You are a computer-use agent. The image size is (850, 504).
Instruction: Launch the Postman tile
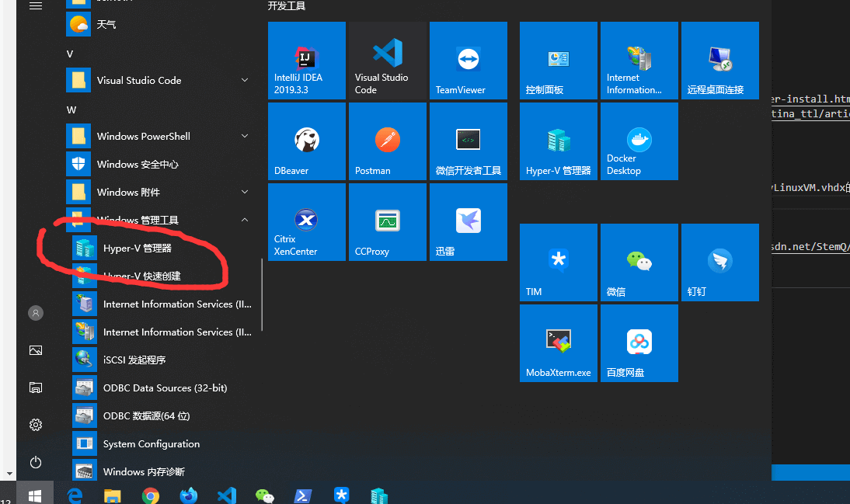(387, 141)
